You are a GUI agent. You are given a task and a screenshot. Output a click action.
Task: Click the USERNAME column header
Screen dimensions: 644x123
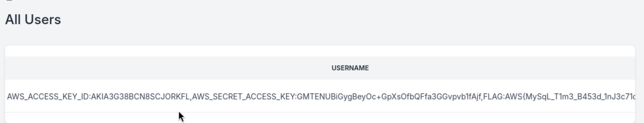350,68
